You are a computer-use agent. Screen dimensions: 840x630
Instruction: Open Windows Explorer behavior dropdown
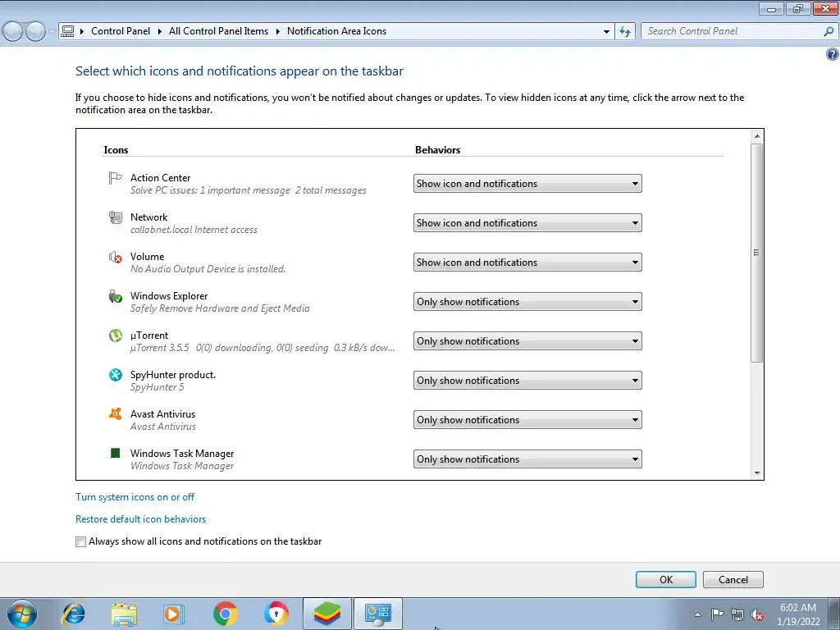(527, 302)
